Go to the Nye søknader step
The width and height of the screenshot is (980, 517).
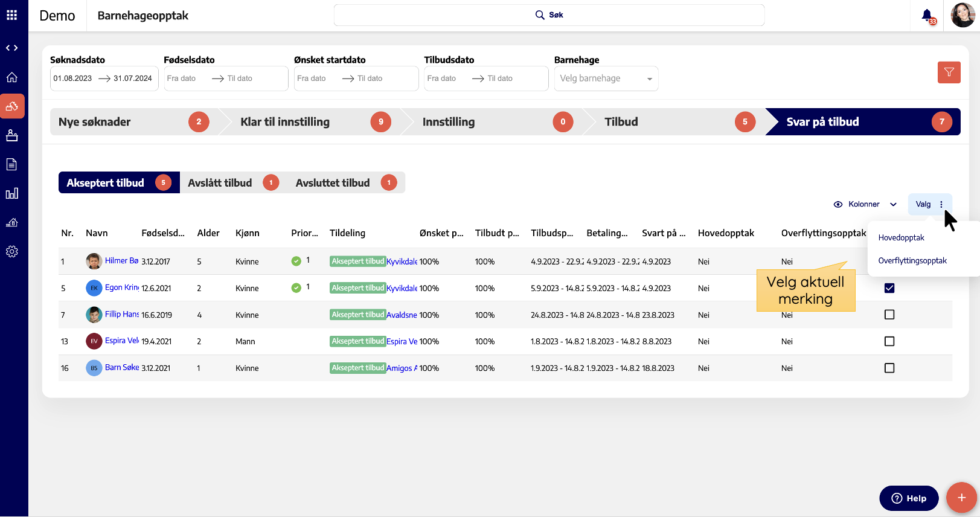[x=134, y=122]
